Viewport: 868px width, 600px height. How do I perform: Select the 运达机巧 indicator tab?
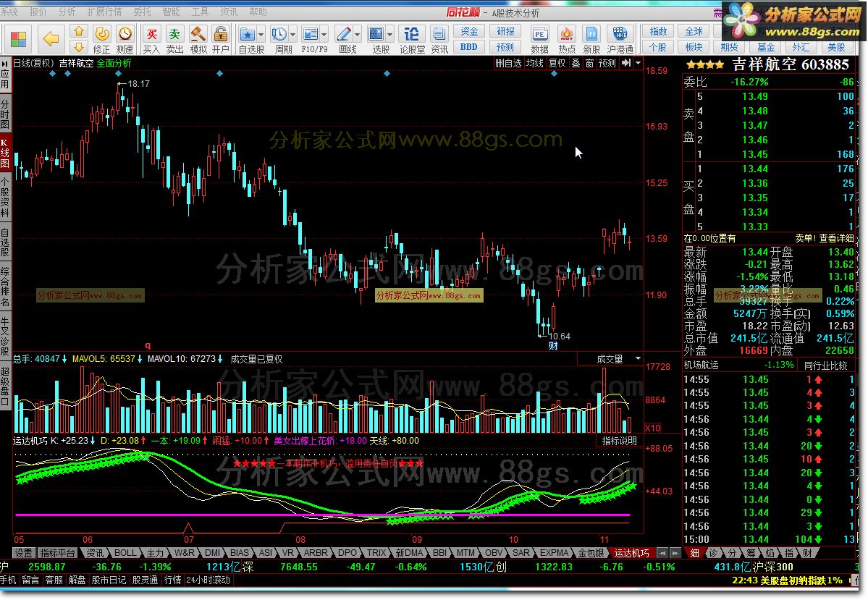point(631,552)
